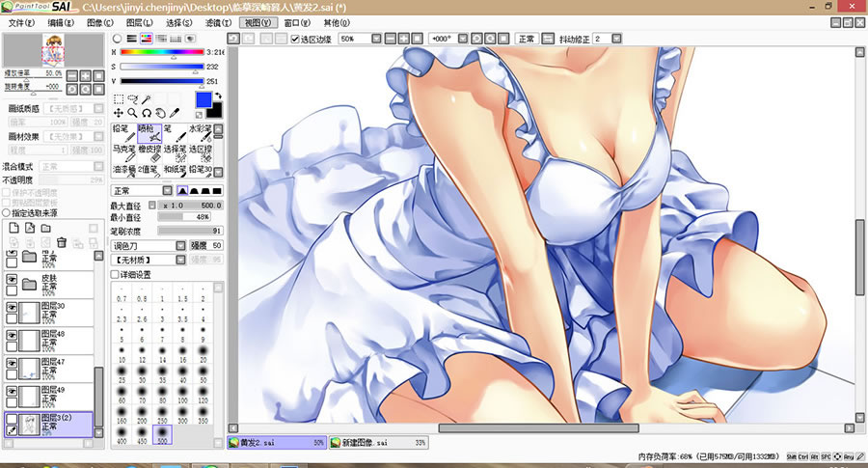Delete the selected layer with trash icon
Screen dimensions: 868x468
(62, 242)
